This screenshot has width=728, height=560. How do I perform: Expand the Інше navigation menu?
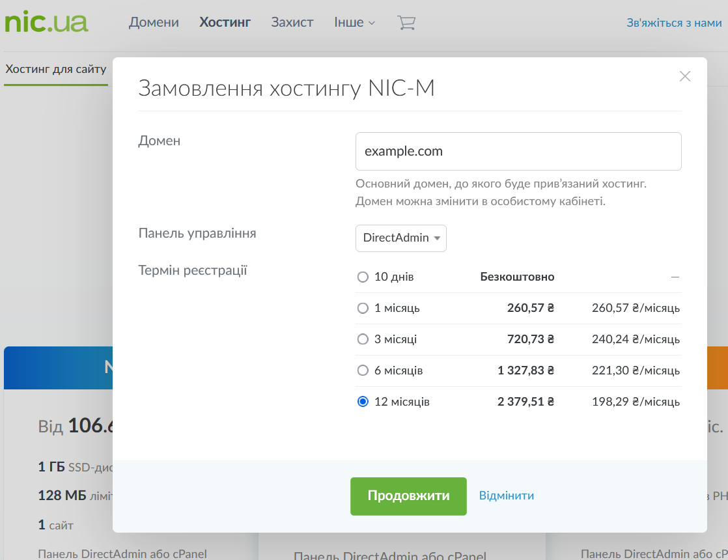354,23
